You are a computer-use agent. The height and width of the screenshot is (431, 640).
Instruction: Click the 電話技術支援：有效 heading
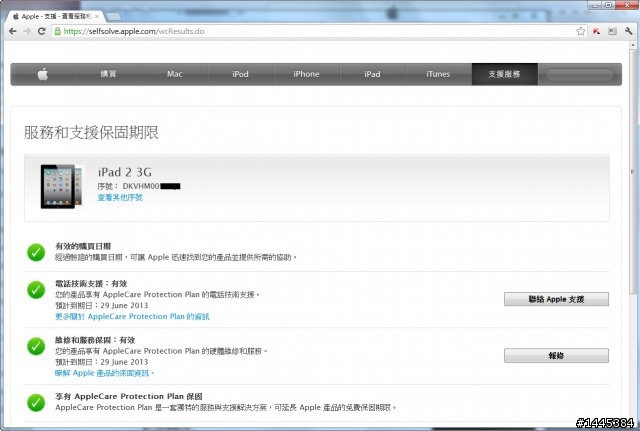(x=91, y=284)
